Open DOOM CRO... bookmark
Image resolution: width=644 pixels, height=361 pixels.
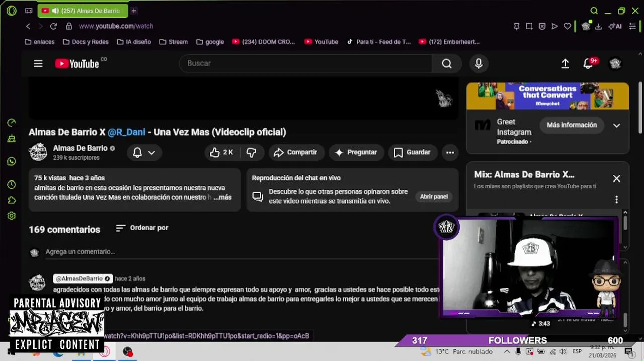(264, 42)
